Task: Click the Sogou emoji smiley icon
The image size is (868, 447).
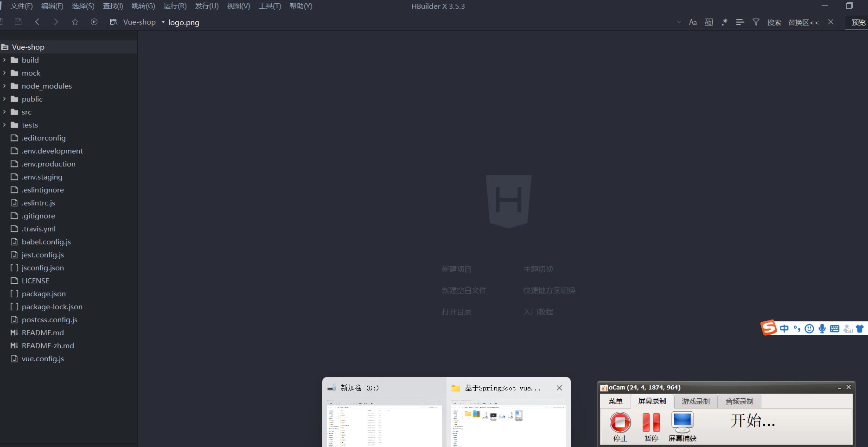Action: [x=809, y=329]
